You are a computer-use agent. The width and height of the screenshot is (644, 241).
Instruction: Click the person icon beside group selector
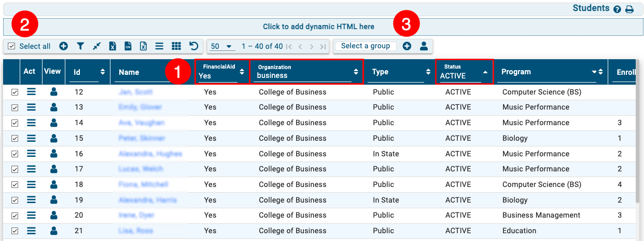[x=424, y=46]
